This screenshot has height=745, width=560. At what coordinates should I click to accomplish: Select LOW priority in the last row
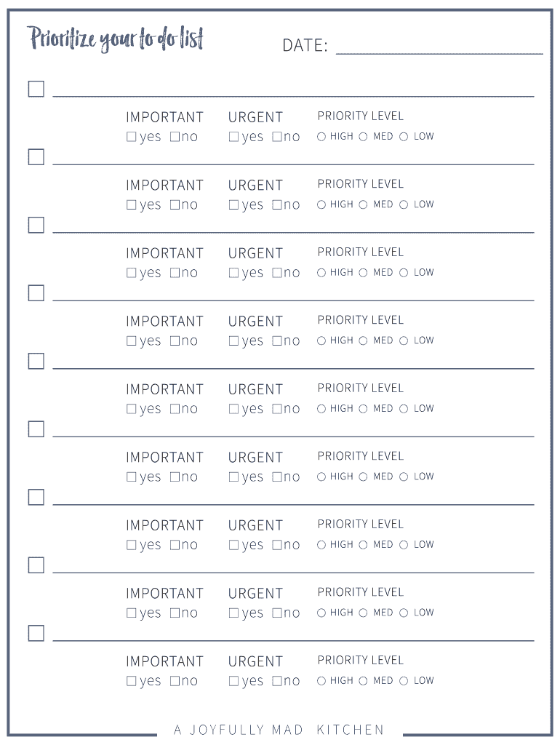pos(404,681)
